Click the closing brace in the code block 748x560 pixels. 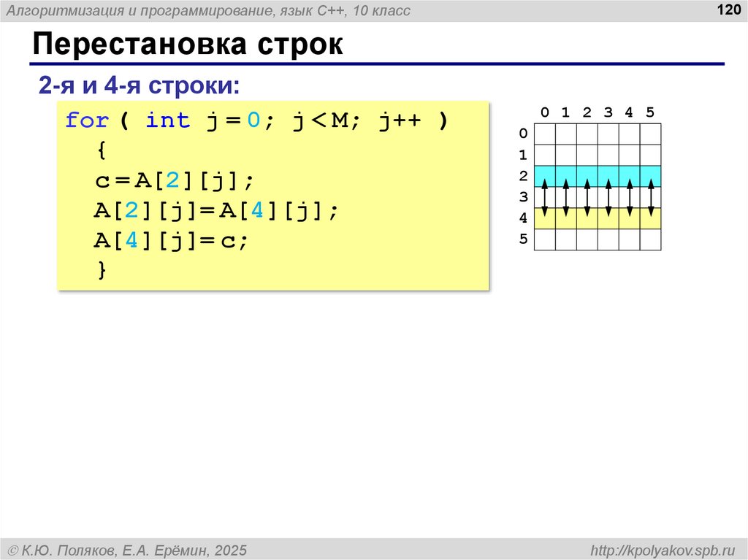point(102,270)
